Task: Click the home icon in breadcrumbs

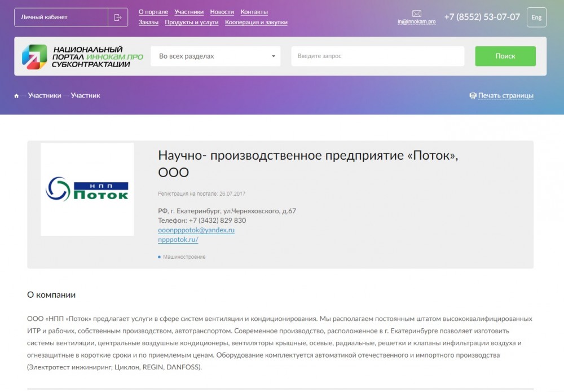Action: click(x=17, y=96)
